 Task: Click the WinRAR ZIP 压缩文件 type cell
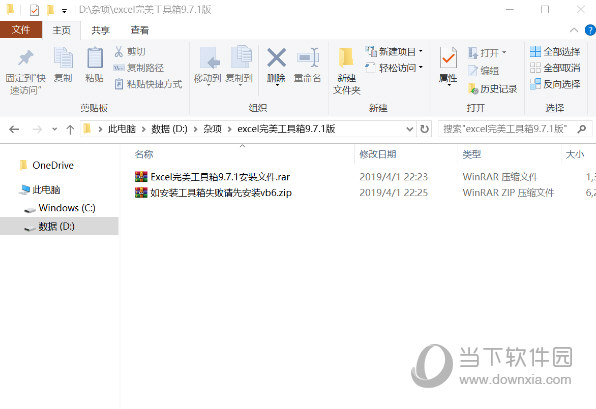point(508,193)
